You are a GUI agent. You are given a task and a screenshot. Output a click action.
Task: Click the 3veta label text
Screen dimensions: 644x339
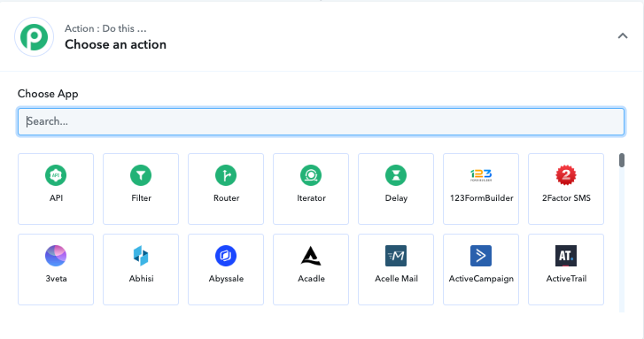pos(56,278)
